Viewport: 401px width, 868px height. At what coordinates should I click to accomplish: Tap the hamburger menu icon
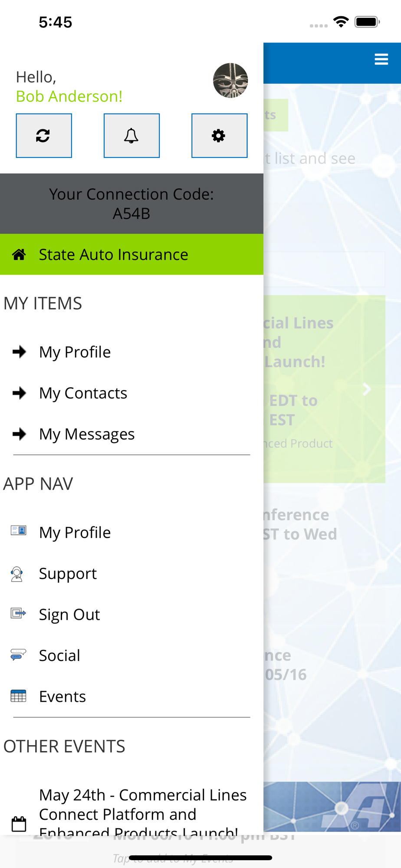coord(381,59)
